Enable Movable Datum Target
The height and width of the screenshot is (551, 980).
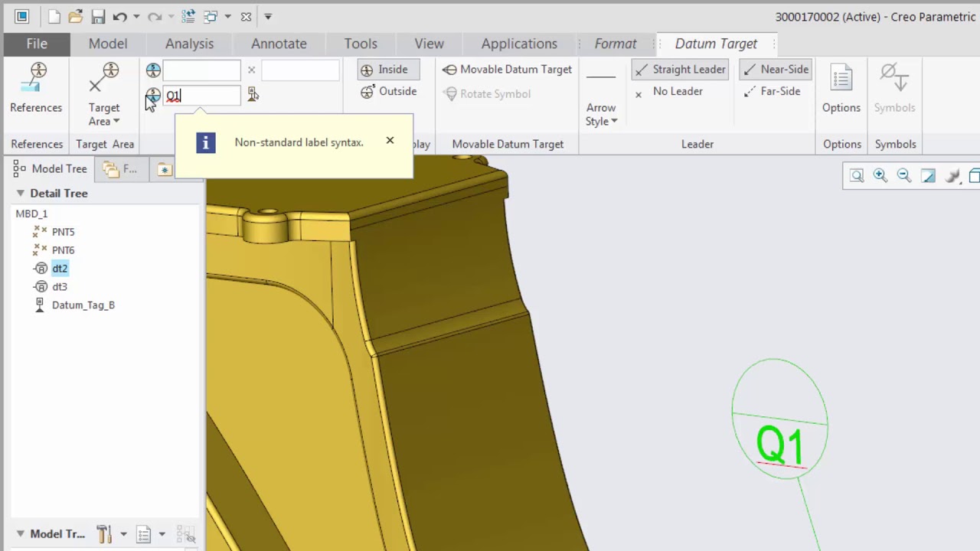click(508, 70)
